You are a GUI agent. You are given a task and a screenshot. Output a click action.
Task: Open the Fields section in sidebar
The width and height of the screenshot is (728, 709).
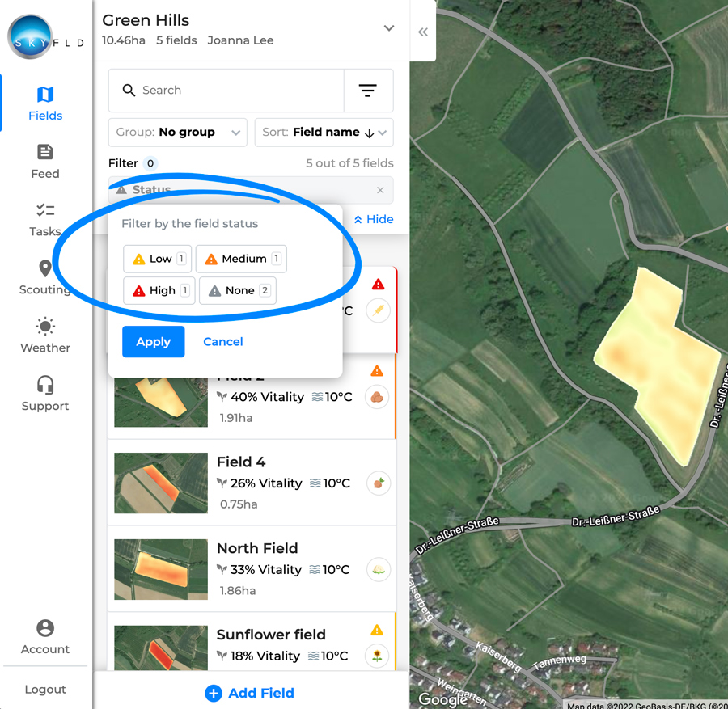45,103
